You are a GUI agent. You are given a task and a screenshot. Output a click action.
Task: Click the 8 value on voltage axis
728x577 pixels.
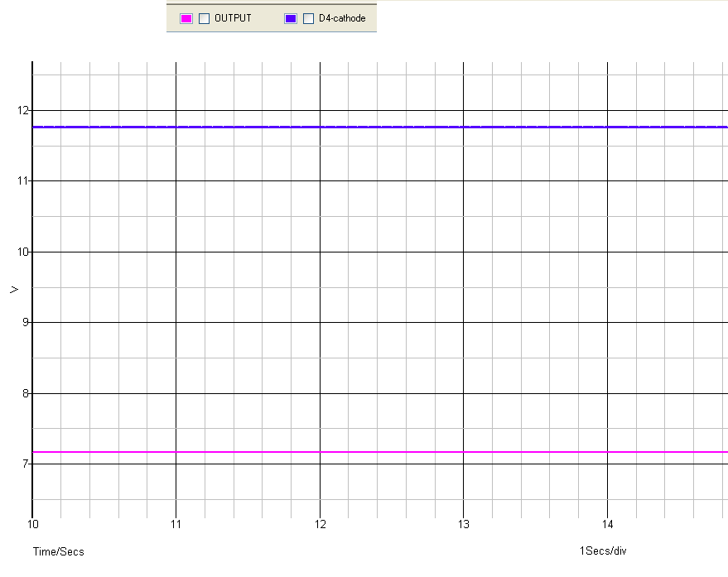[25, 393]
